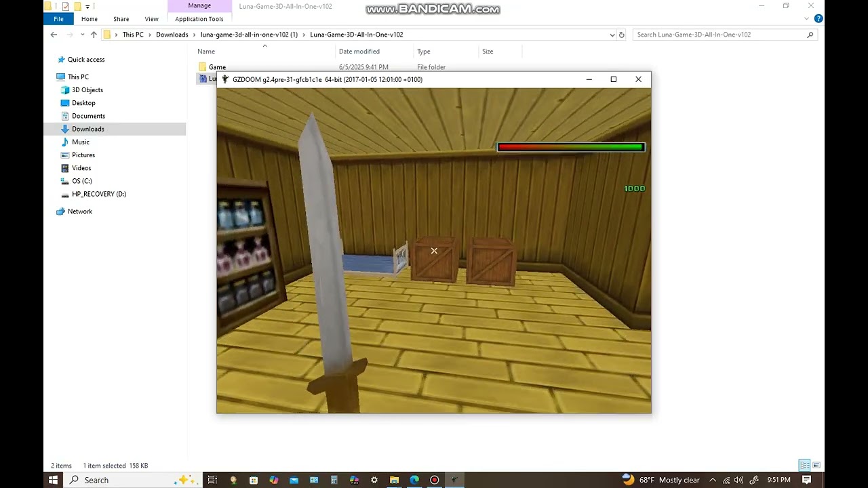Click the Bandicam record icon in the taskbar
Screen dimensions: 868x488
pos(435,480)
